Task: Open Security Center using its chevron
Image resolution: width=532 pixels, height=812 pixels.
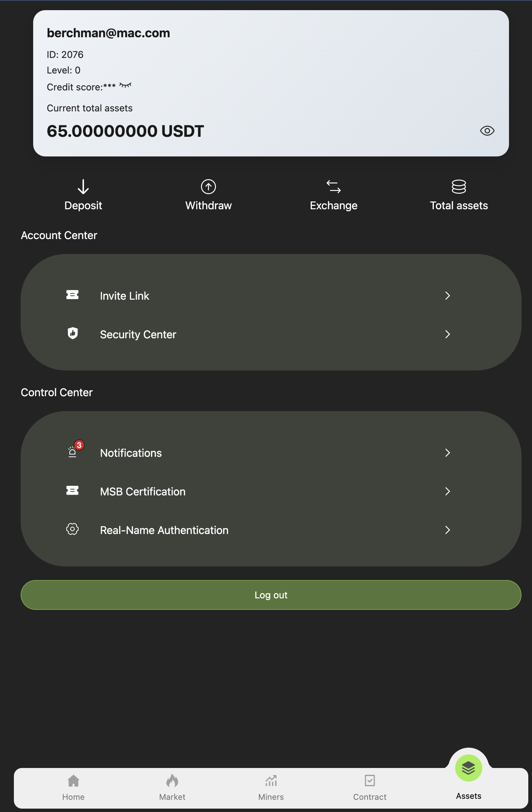Action: coord(447,334)
